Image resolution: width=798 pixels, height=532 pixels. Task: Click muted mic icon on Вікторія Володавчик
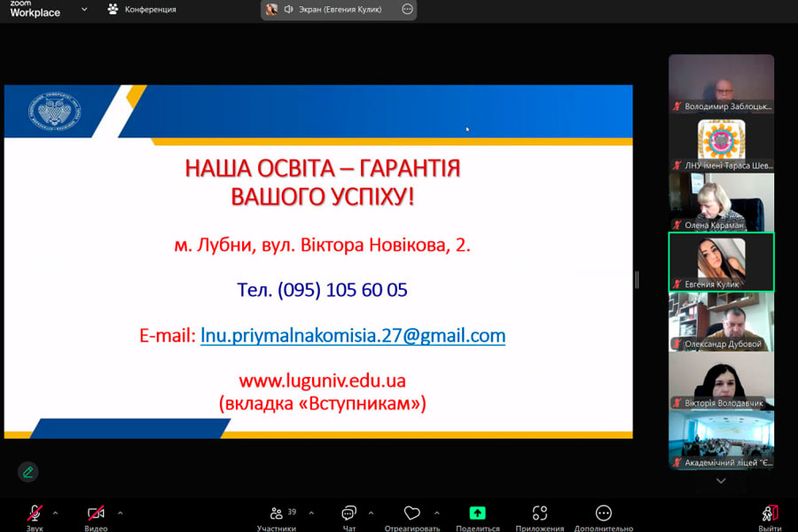pos(677,403)
